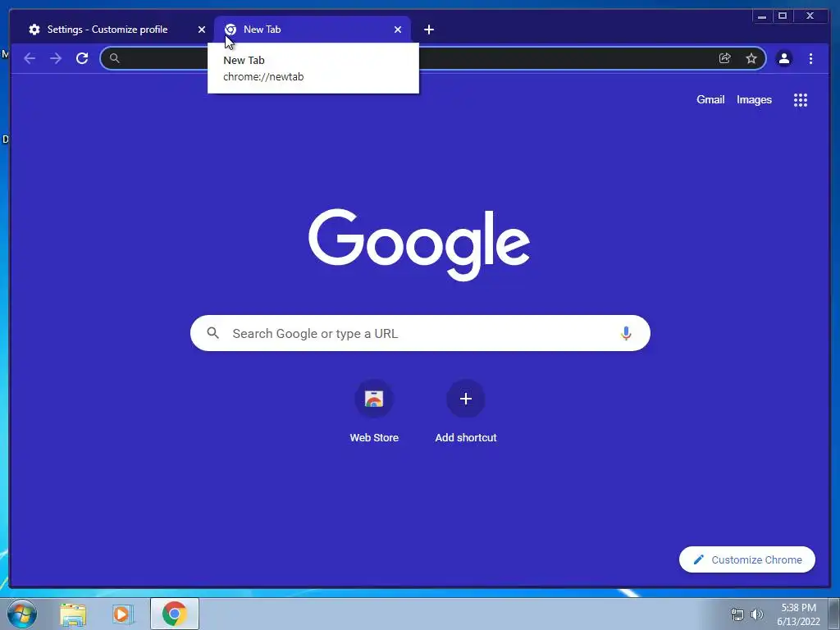The image size is (840, 630).
Task: Open the Customize Chrome button
Action: (746, 559)
